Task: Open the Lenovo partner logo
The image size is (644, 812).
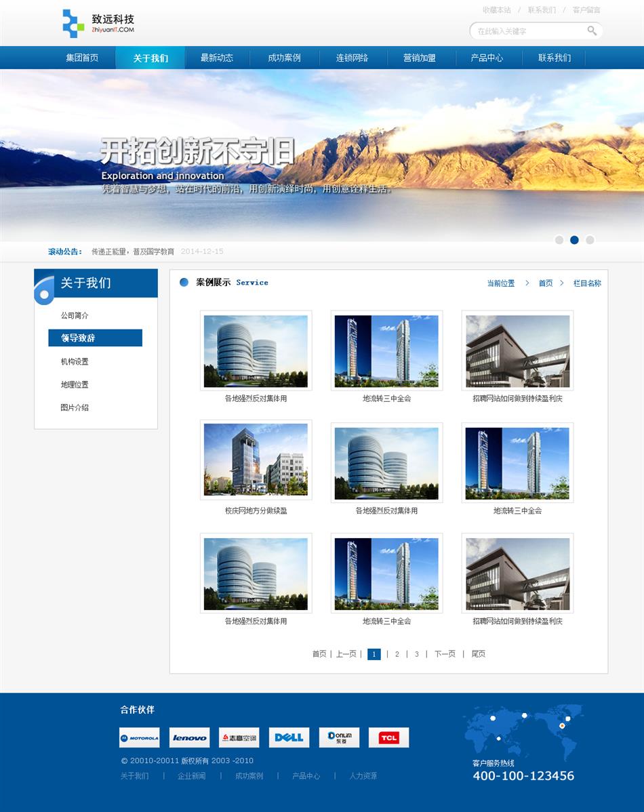Action: pos(189,737)
